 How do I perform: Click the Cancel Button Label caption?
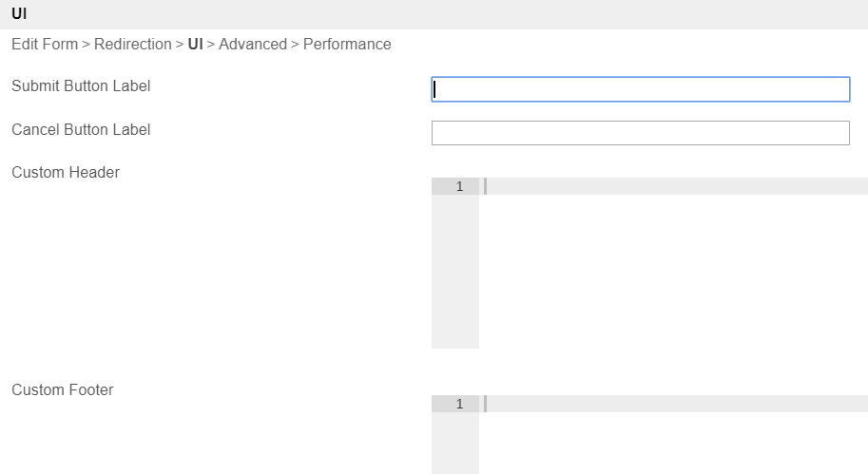pyautogui.click(x=81, y=130)
